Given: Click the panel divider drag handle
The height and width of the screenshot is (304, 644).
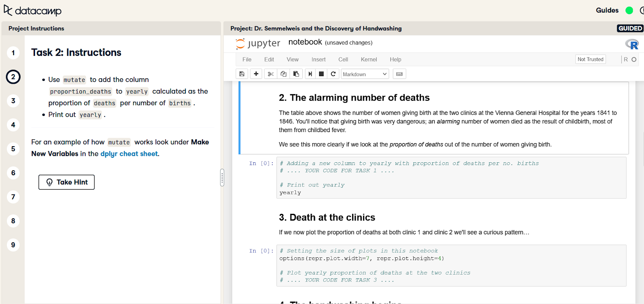Looking at the screenshot, I should (222, 177).
